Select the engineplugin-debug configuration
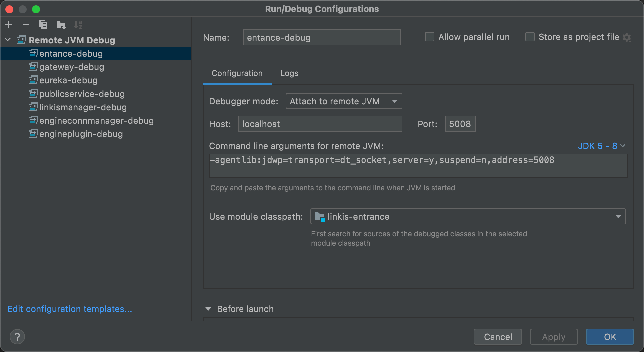 coord(81,134)
